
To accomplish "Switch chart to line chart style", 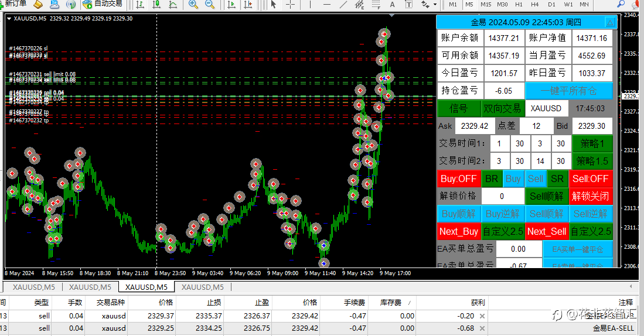I will (x=173, y=5).
